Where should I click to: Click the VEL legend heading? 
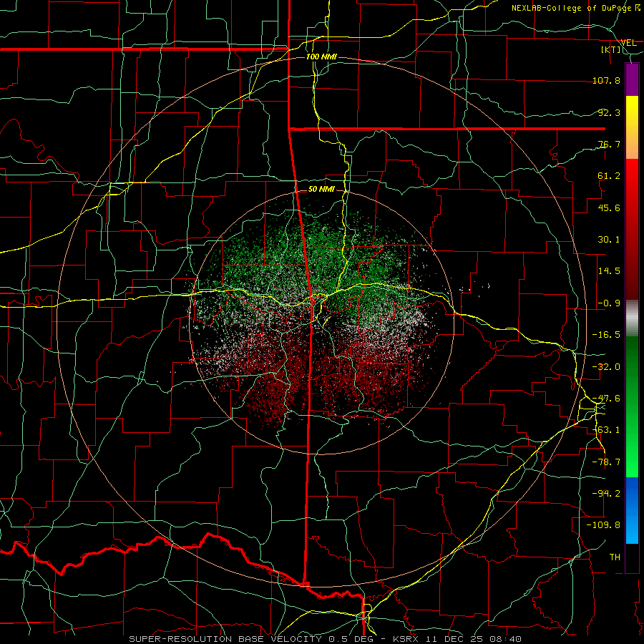coord(628,42)
